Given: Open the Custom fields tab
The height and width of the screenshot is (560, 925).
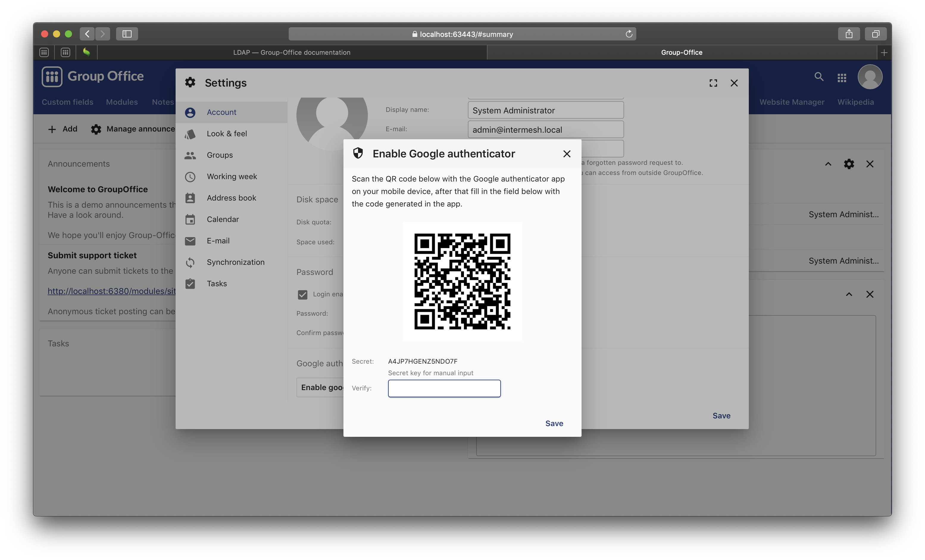Looking at the screenshot, I should [67, 102].
